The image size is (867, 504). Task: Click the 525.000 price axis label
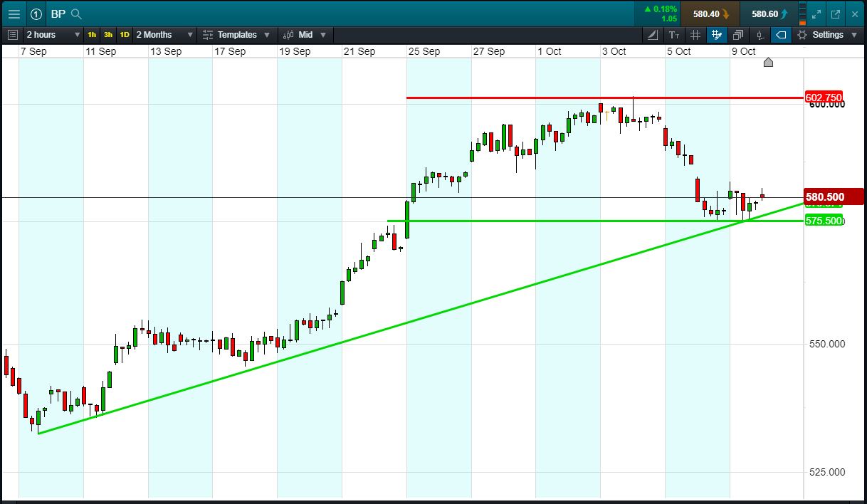point(826,472)
